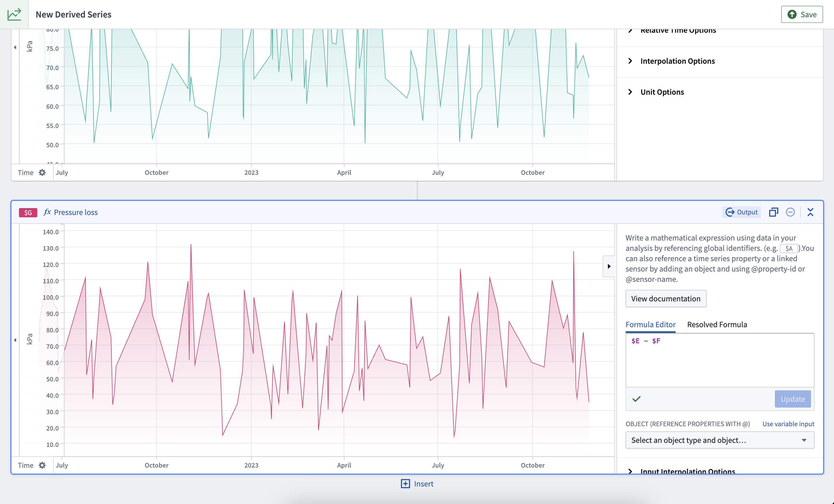Close the Pressure loss card
The height and width of the screenshot is (504, 834).
810,212
